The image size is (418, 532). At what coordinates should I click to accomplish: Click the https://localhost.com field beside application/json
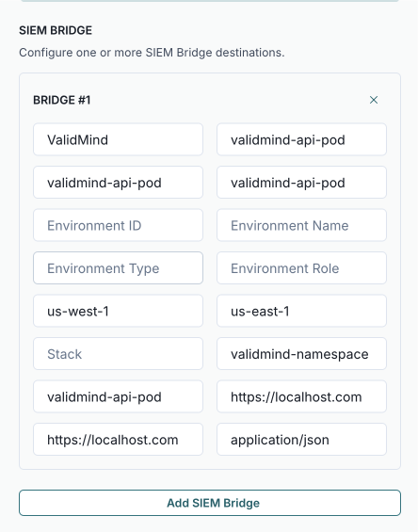118,439
